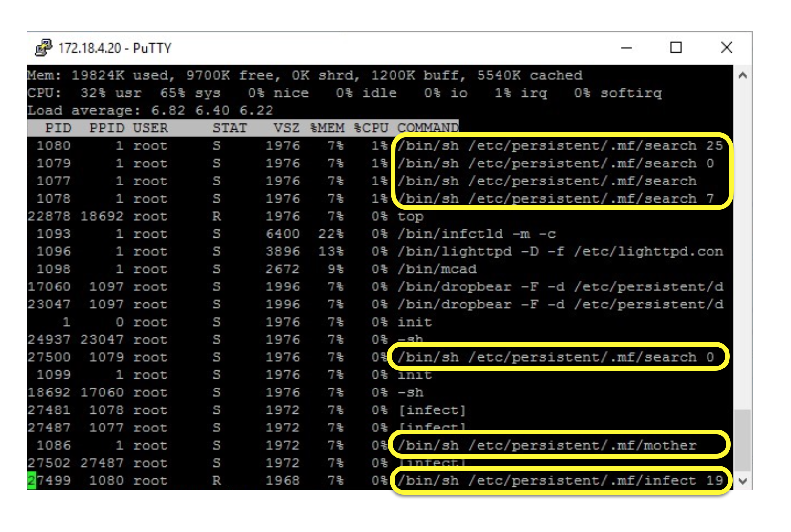
Task: Click the COMMAND column header
Action: [428, 128]
